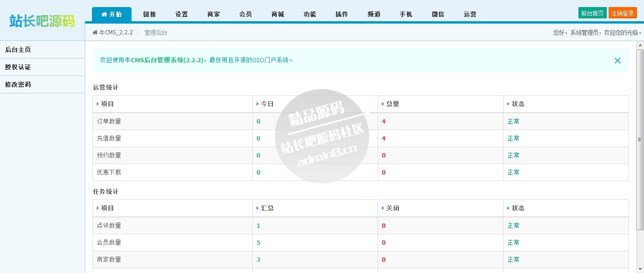This screenshot has height=273, width=644.
Task: Click the 项目 column sort arrow in 运营统计
Action: coord(99,104)
